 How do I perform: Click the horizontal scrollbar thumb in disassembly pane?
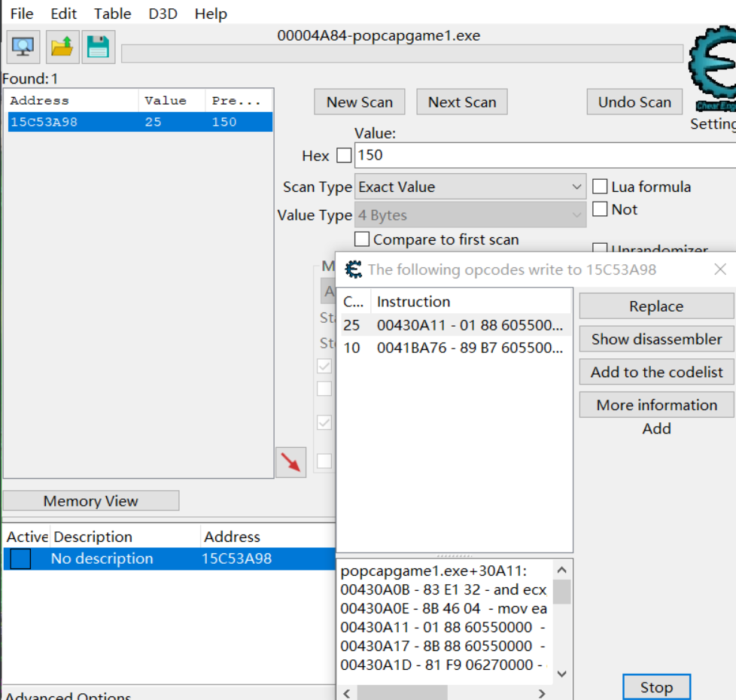tap(403, 693)
